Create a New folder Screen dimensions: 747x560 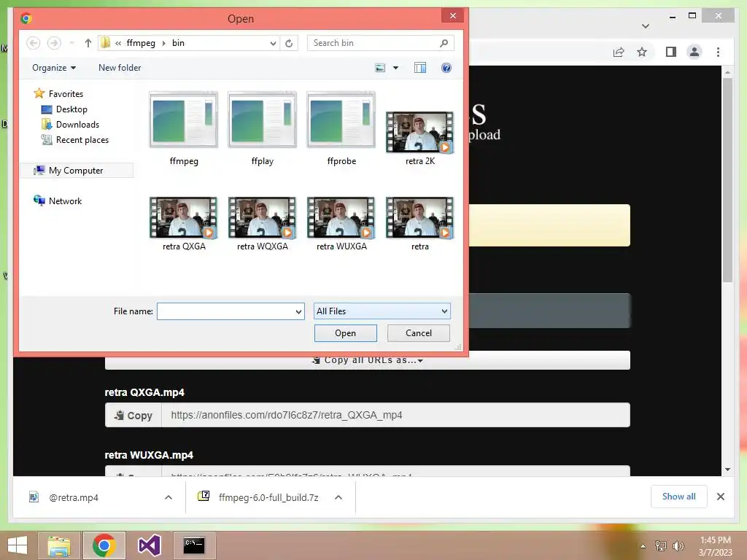pos(120,68)
